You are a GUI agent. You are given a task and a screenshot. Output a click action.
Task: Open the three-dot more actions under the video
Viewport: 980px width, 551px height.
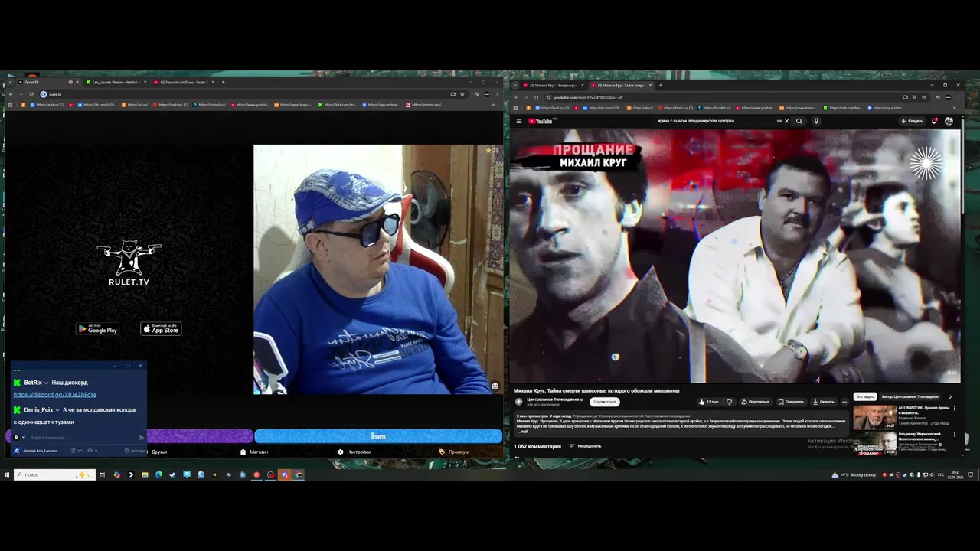(x=844, y=402)
